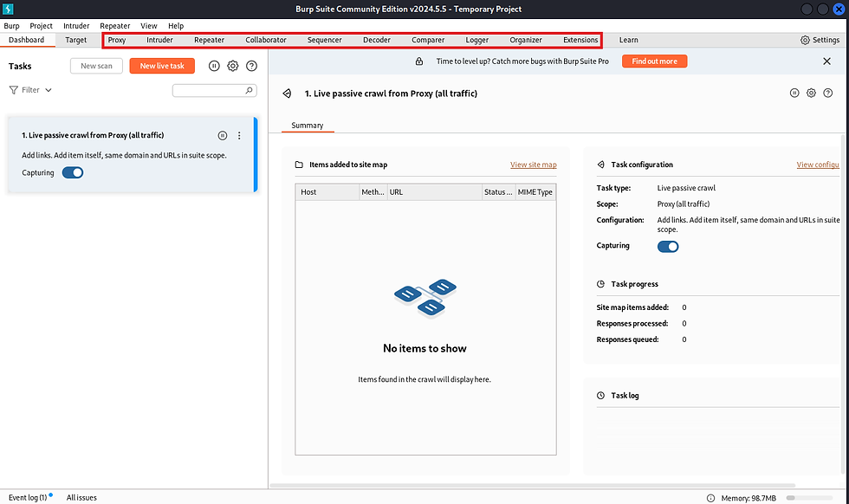The image size is (849, 504).
Task: Open the View configuration link
Action: (x=818, y=165)
